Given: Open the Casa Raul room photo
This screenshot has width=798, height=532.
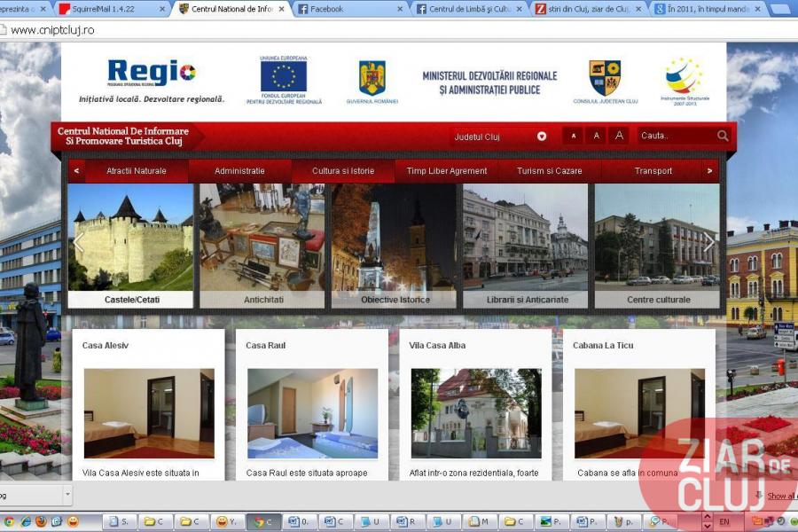Looking at the screenshot, I should [x=312, y=413].
